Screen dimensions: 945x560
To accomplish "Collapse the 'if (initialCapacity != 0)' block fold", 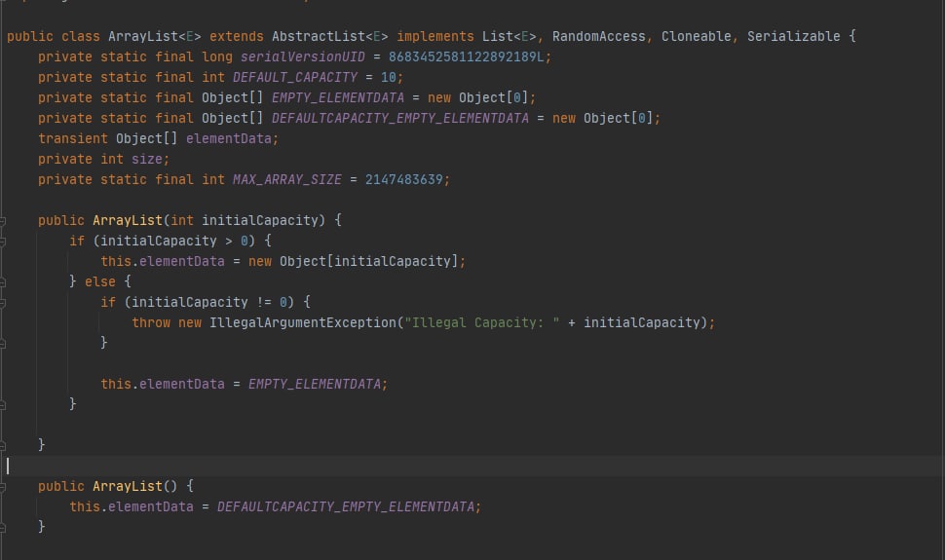I will pos(2,303).
